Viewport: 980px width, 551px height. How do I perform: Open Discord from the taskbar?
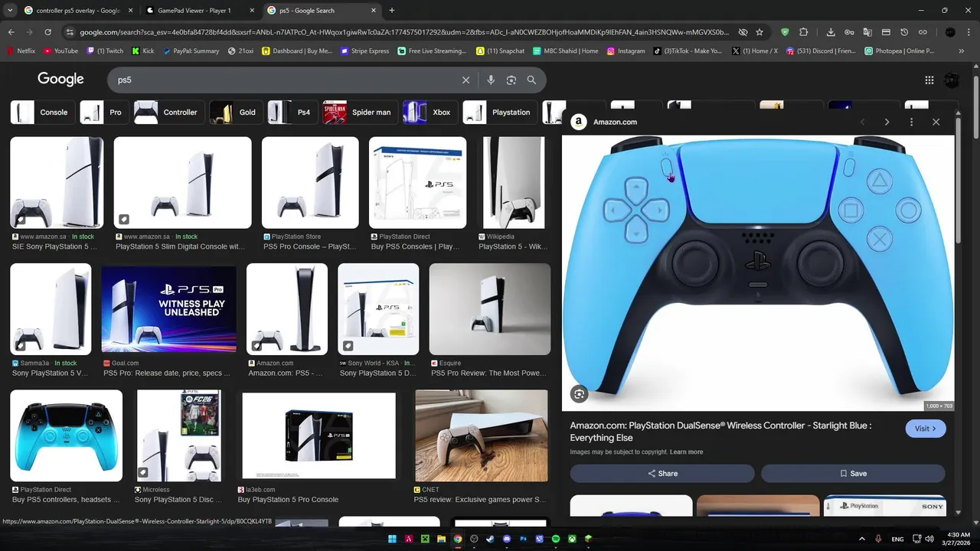(x=507, y=539)
